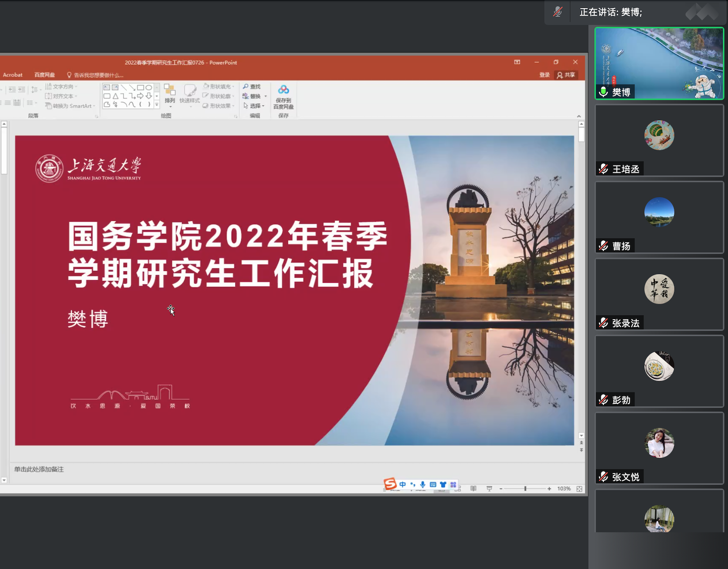The image size is (728, 569).
Task: Click the add notes area (单击此处添加备注)
Action: pos(39,469)
